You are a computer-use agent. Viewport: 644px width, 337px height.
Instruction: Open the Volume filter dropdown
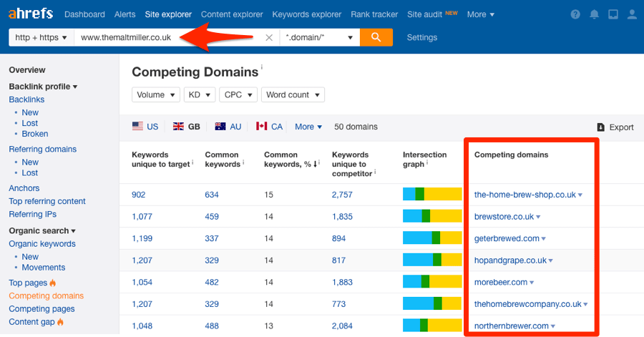tap(156, 95)
